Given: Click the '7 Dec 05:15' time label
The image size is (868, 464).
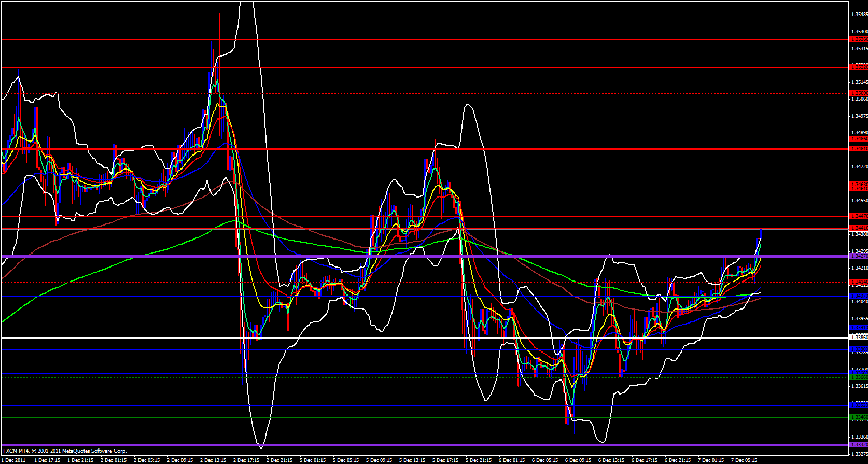Looking at the screenshot, I should pos(744,460).
